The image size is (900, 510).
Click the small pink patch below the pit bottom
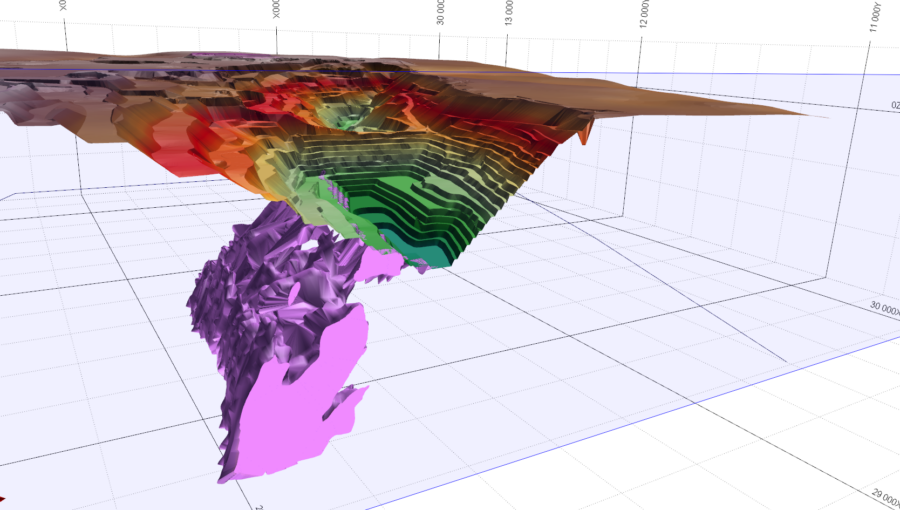pyautogui.click(x=379, y=265)
